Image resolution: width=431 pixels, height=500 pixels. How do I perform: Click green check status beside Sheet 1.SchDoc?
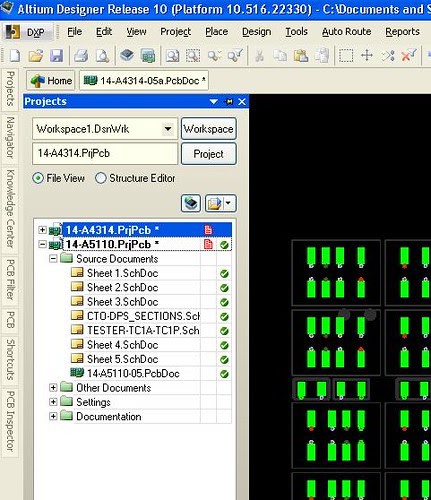[224, 274]
